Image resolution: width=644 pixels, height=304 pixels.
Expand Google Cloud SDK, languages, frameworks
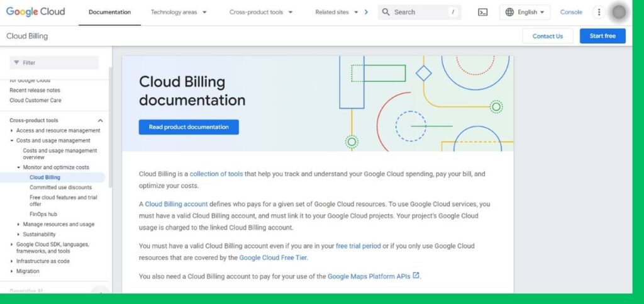(11, 244)
